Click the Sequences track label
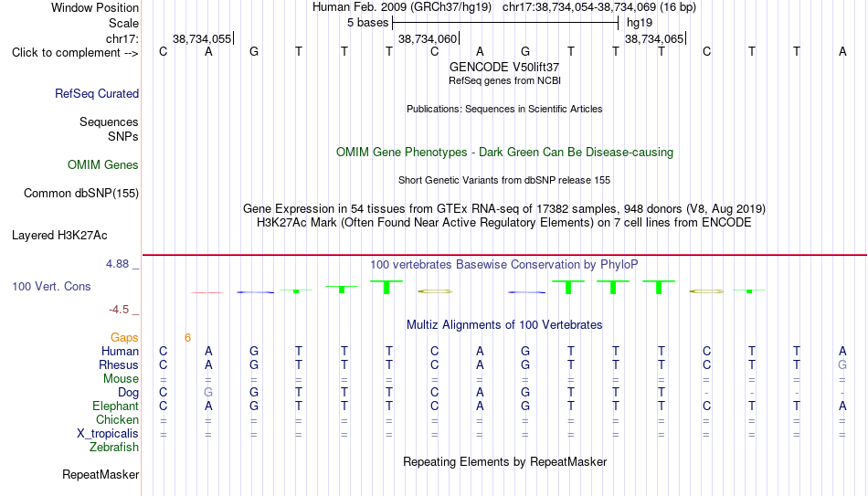The image size is (868, 496). (x=109, y=121)
